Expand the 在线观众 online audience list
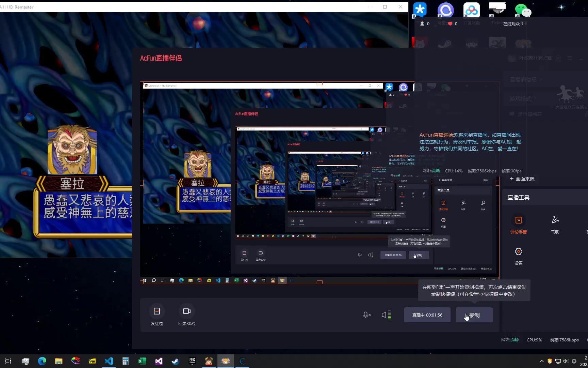 pyautogui.click(x=513, y=24)
